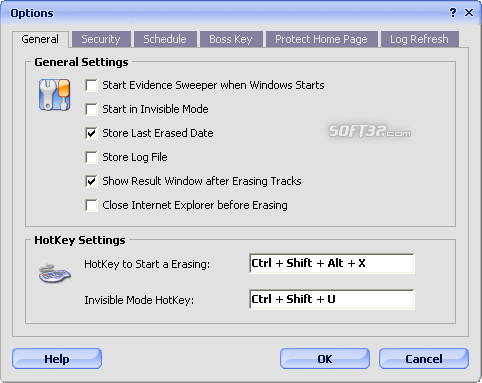Select the General tab
Screen dimensions: 482x383
(40, 39)
